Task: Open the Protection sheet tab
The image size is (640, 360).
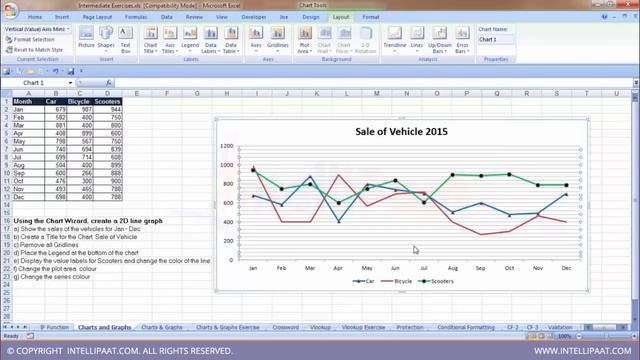Action: [410, 327]
